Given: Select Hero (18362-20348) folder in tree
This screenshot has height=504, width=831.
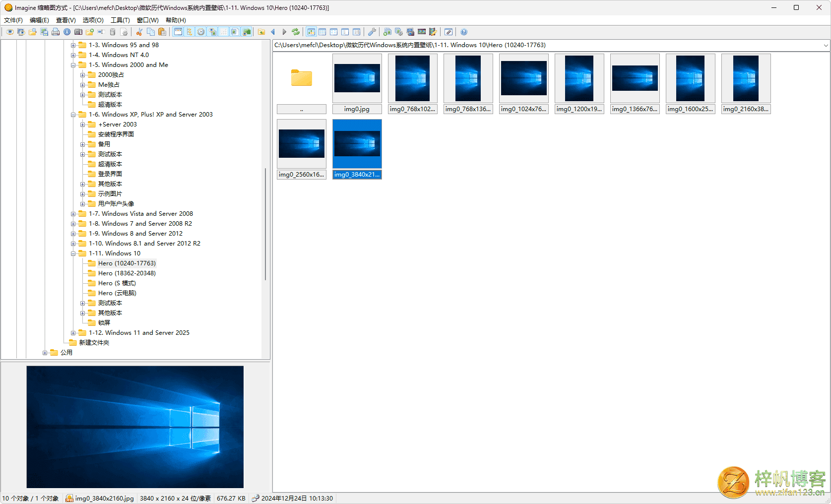Looking at the screenshot, I should (x=127, y=273).
